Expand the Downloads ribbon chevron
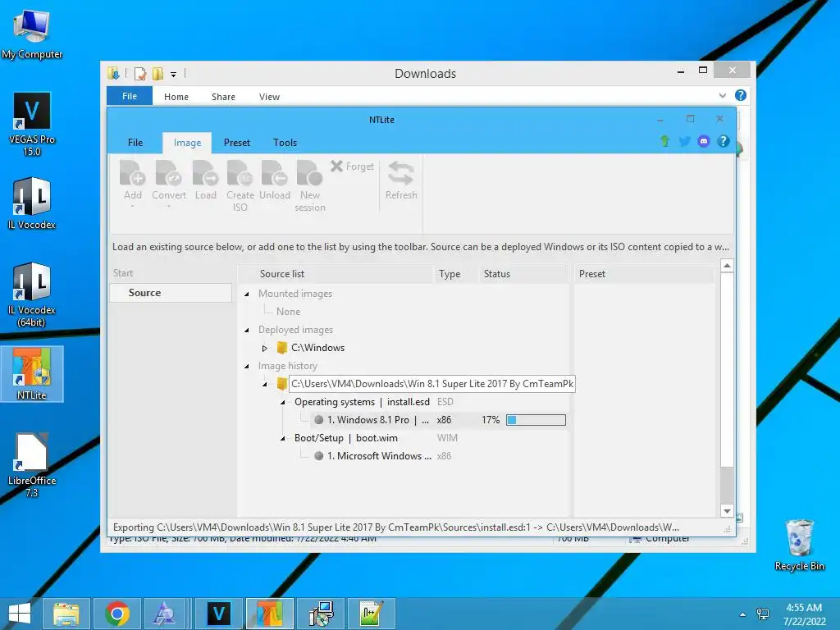 pyautogui.click(x=722, y=96)
